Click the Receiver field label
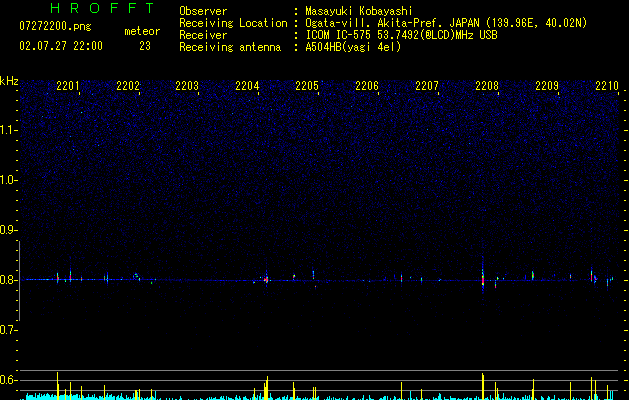629x400 pixels. click(x=203, y=35)
